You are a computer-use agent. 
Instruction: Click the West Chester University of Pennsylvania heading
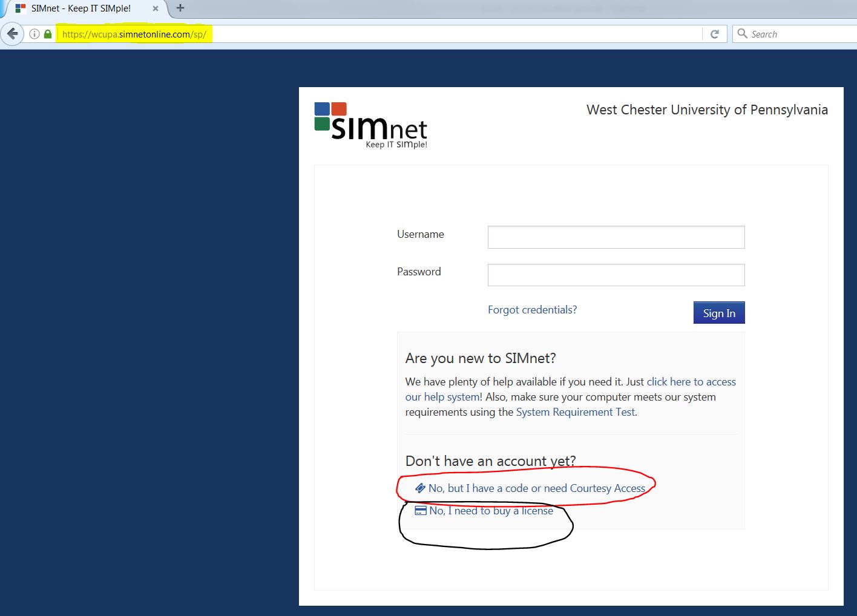[707, 110]
